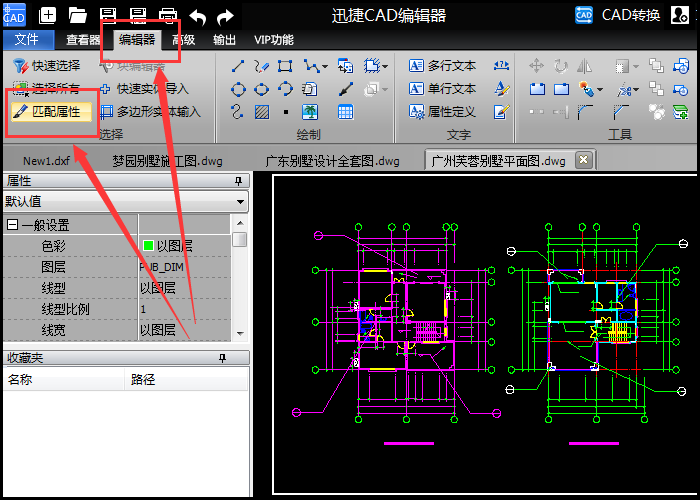Click 快速实体导入 quick entity import
Screen dimensions: 700x500
[x=145, y=89]
